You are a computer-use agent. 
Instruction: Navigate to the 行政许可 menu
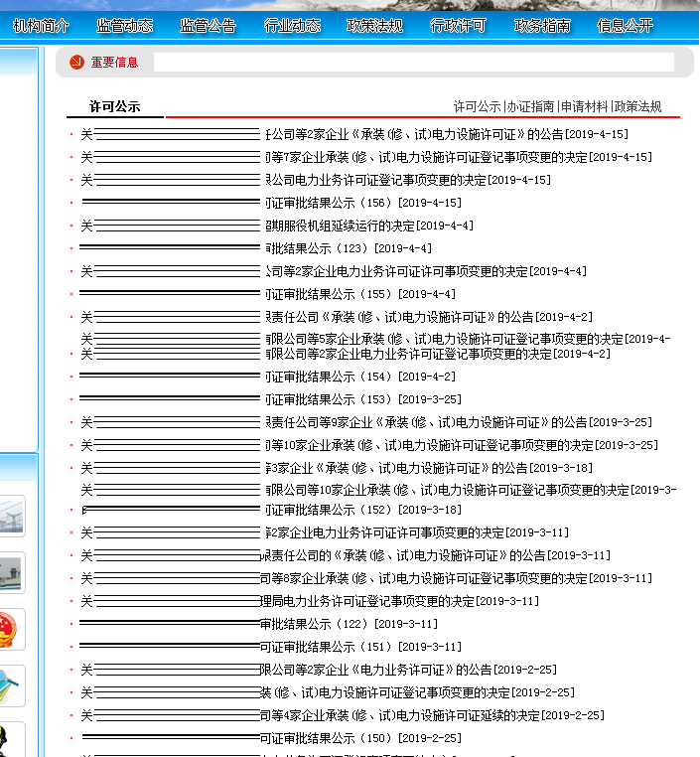click(x=459, y=26)
